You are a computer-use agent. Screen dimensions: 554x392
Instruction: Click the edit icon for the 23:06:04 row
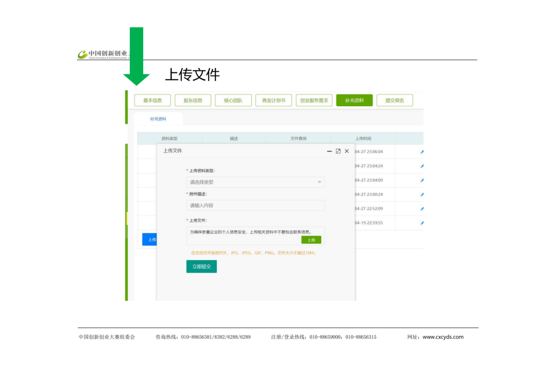(422, 152)
